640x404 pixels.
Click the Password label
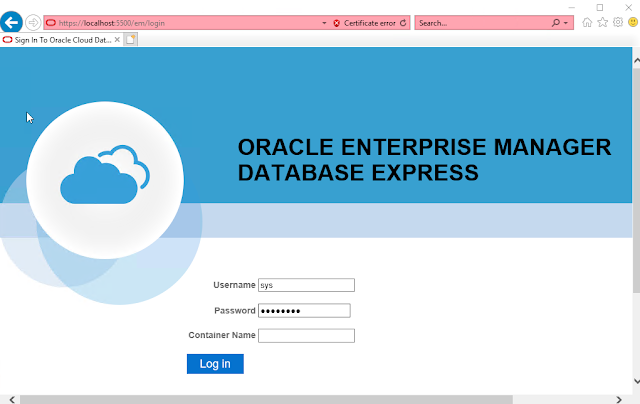coord(235,311)
